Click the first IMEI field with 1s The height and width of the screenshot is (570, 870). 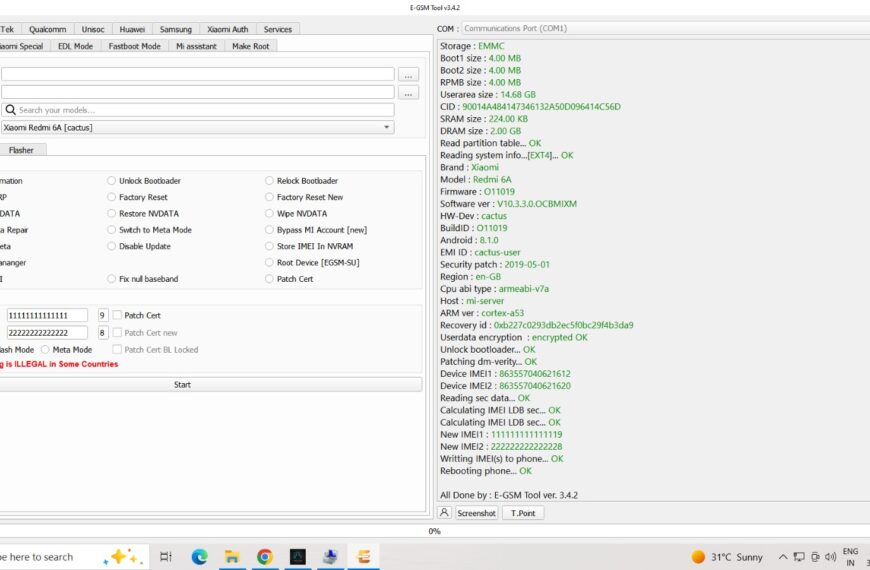coord(47,315)
